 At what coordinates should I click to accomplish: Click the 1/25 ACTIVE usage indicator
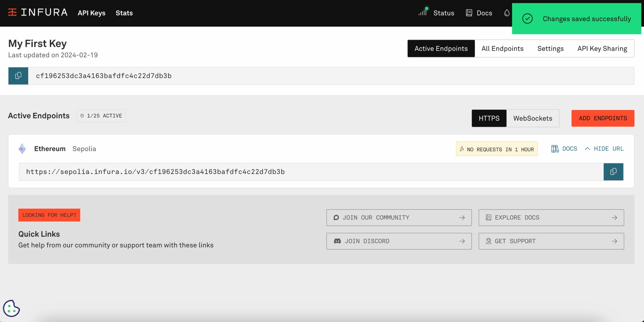pos(101,115)
